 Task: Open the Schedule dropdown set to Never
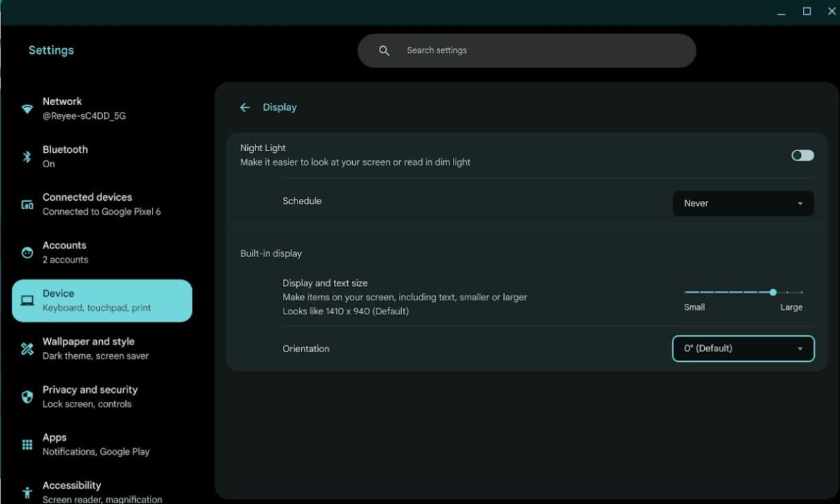click(x=743, y=203)
